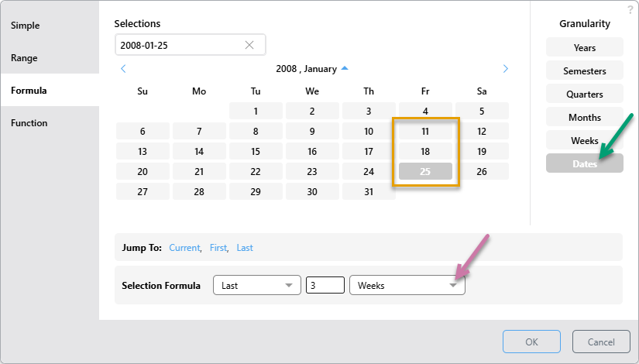Expand the 2008, January month picker
Viewport: 639px width, 364px height.
tap(345, 68)
